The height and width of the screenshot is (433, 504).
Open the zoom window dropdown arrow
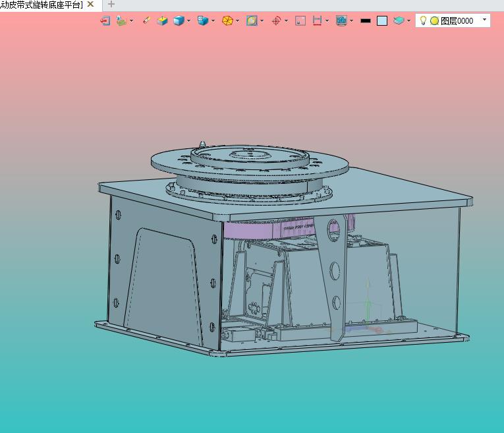point(262,21)
